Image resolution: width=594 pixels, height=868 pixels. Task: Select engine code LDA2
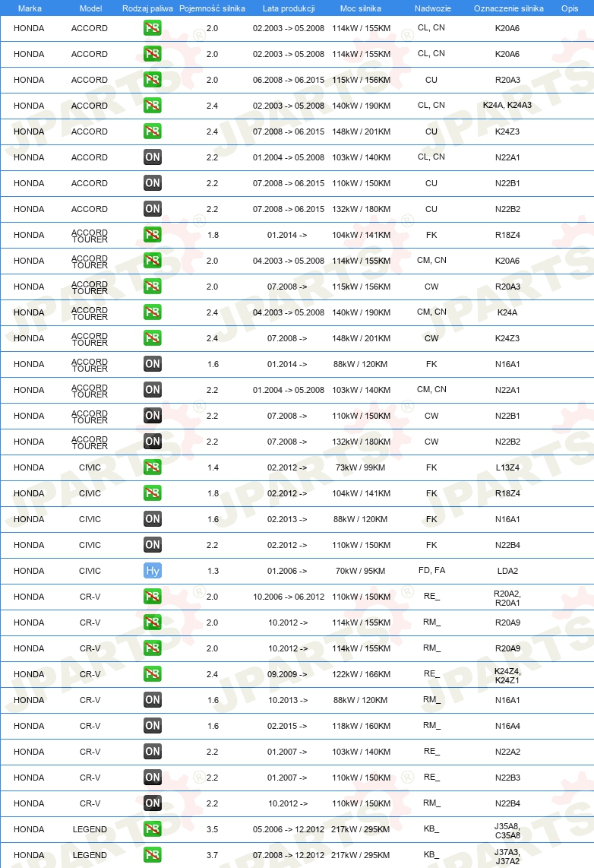507,571
